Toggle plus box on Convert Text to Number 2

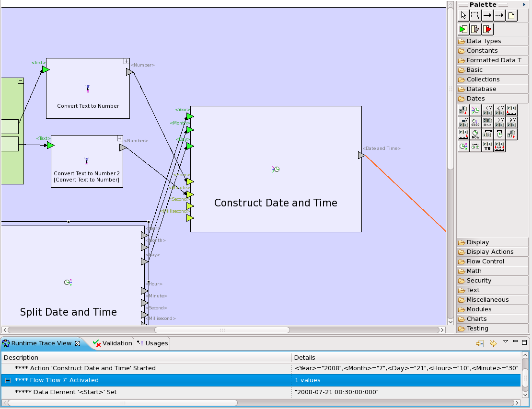pyautogui.click(x=120, y=138)
